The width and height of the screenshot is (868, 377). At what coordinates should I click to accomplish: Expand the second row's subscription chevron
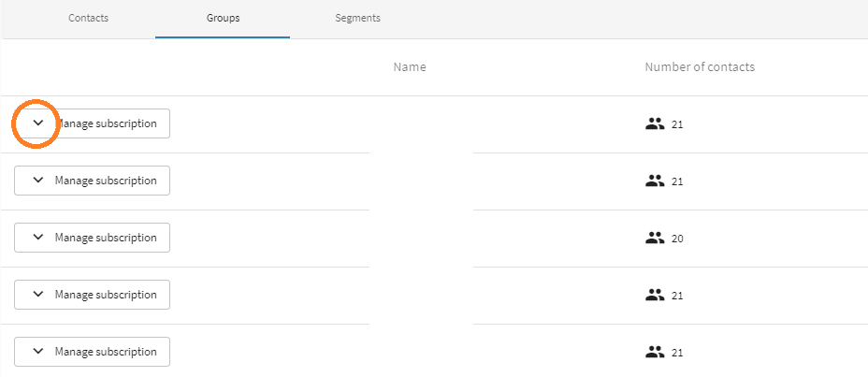click(37, 181)
